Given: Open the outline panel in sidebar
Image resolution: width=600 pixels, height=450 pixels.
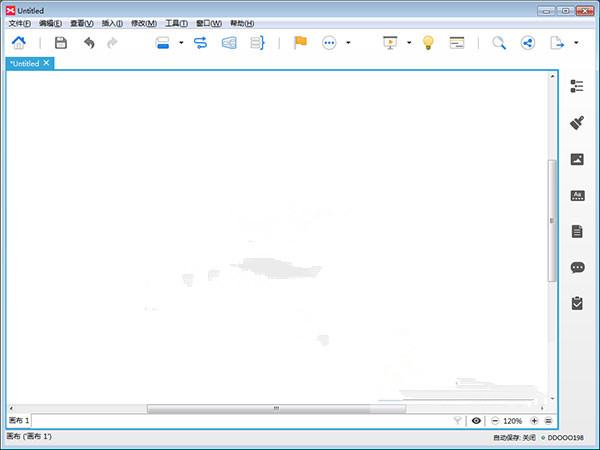Looking at the screenshot, I should tap(577, 86).
